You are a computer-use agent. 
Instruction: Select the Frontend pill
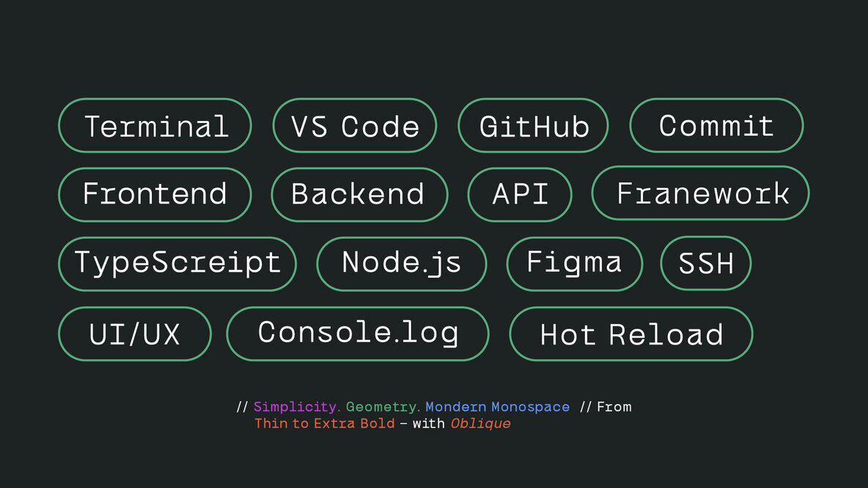[155, 194]
